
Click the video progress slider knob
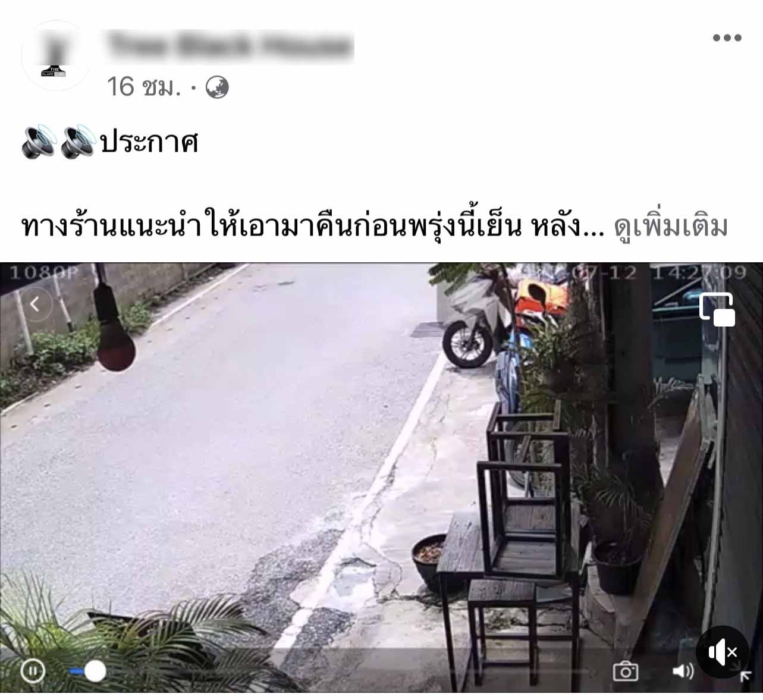click(x=94, y=671)
